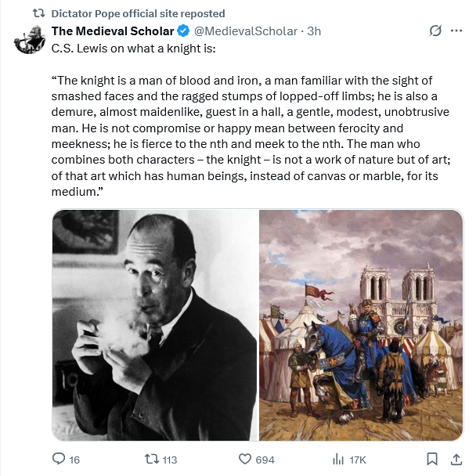476x476 pixels.
Task: Click the Grok slash-circle icon
Action: click(x=435, y=31)
